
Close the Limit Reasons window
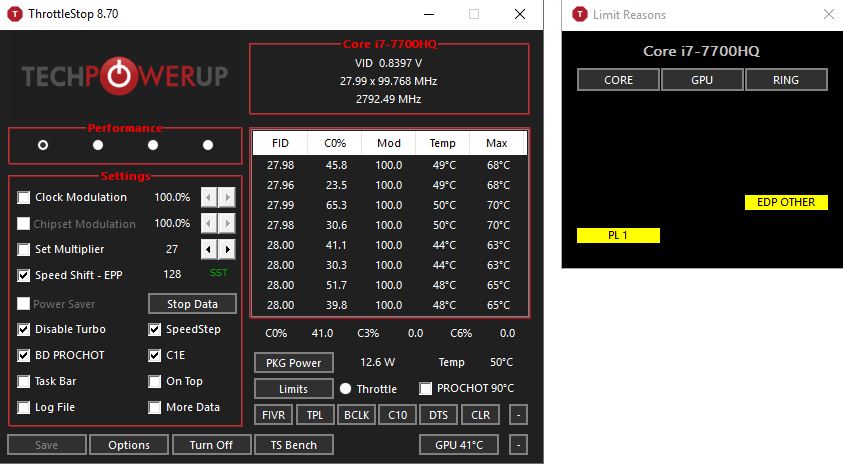click(x=828, y=15)
